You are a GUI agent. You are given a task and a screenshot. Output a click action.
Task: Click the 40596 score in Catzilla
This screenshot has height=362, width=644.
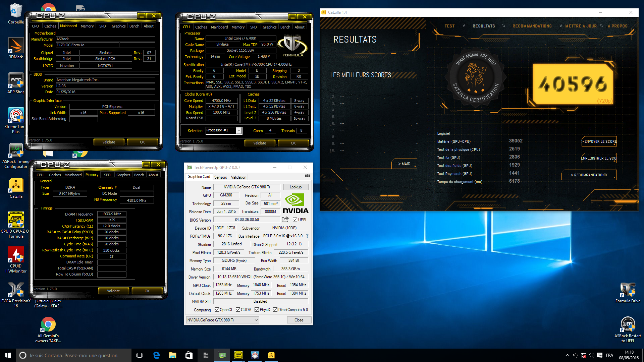[x=573, y=84]
